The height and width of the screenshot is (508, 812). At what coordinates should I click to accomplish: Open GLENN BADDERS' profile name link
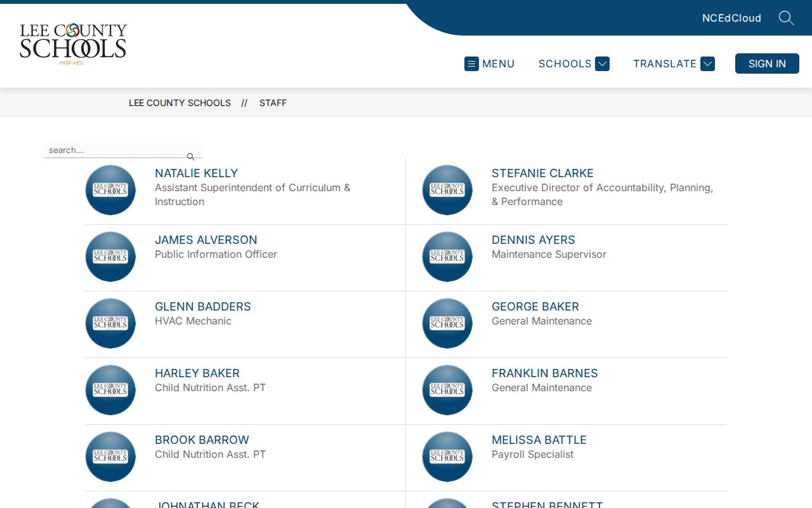pos(203,307)
